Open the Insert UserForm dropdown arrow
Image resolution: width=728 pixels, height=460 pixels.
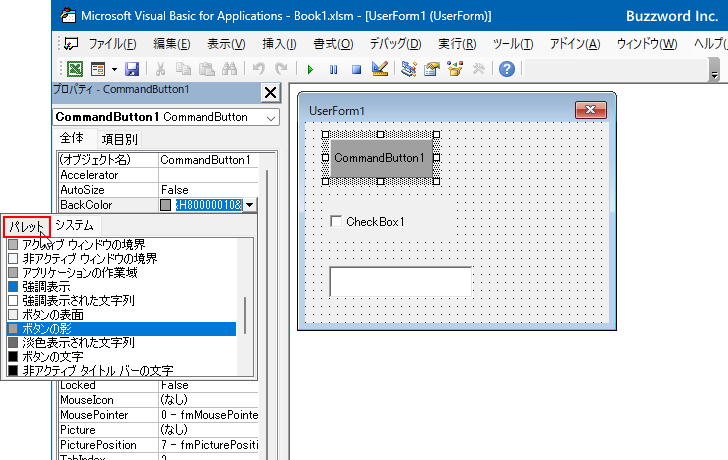pos(114,70)
